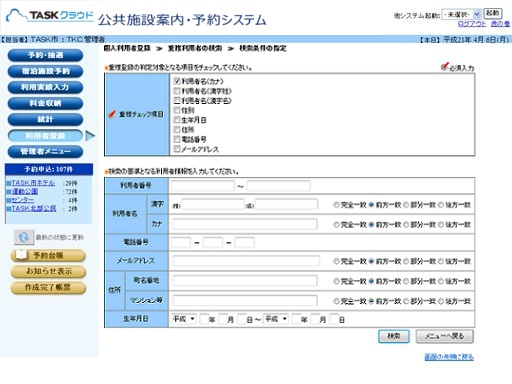Click the 画面の先頭に戻る link
Viewport: 512px width, 384px height.
[x=449, y=357]
